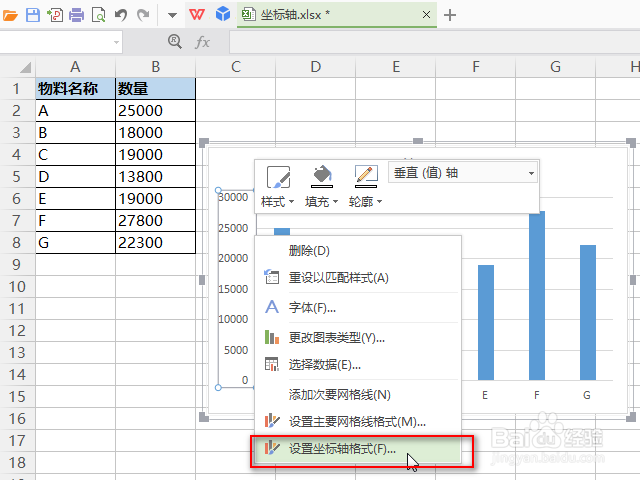
Task: Click the export to PDF icon
Action: 55,15
